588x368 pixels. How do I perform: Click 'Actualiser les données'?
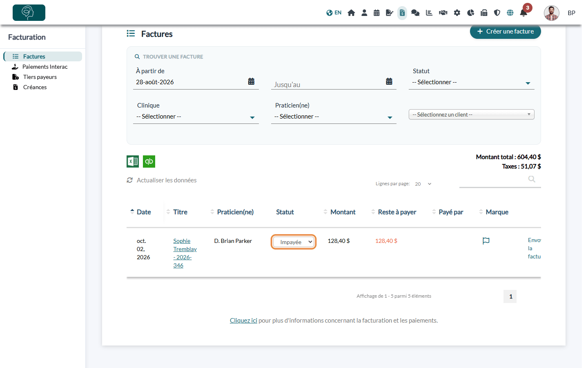(162, 180)
